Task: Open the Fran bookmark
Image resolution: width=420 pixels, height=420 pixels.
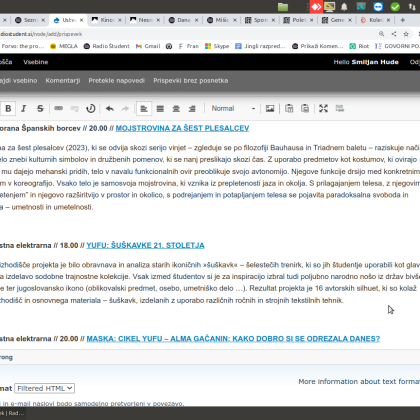Action: [189, 46]
